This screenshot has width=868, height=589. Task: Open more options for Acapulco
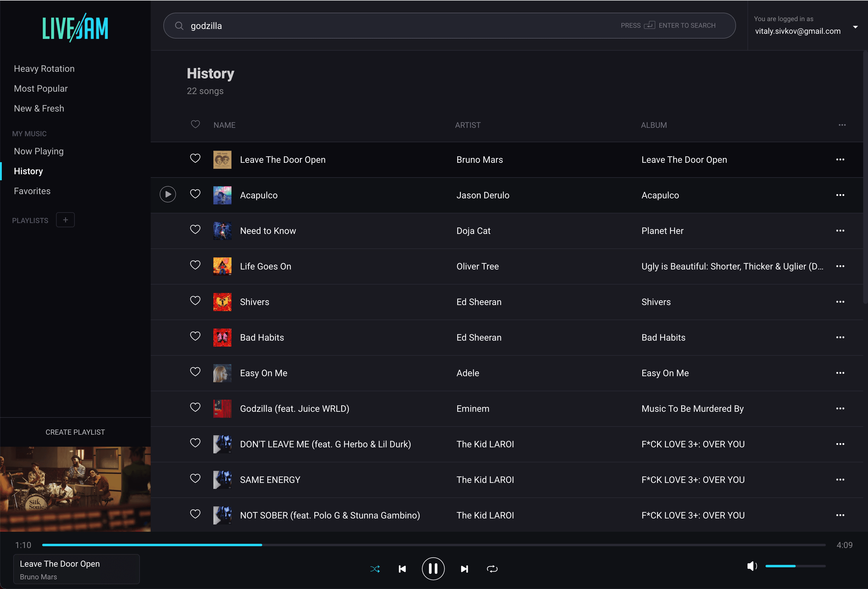tap(840, 195)
